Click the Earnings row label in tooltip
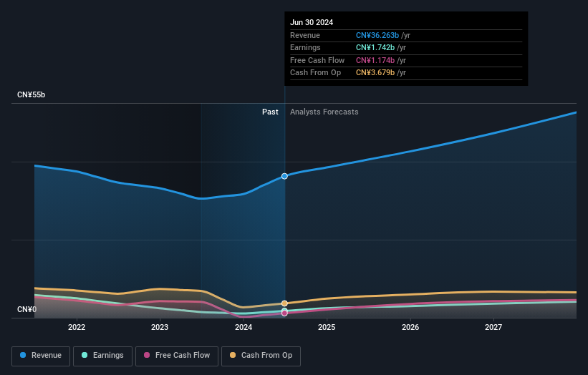This screenshot has height=375, width=588. tap(305, 47)
